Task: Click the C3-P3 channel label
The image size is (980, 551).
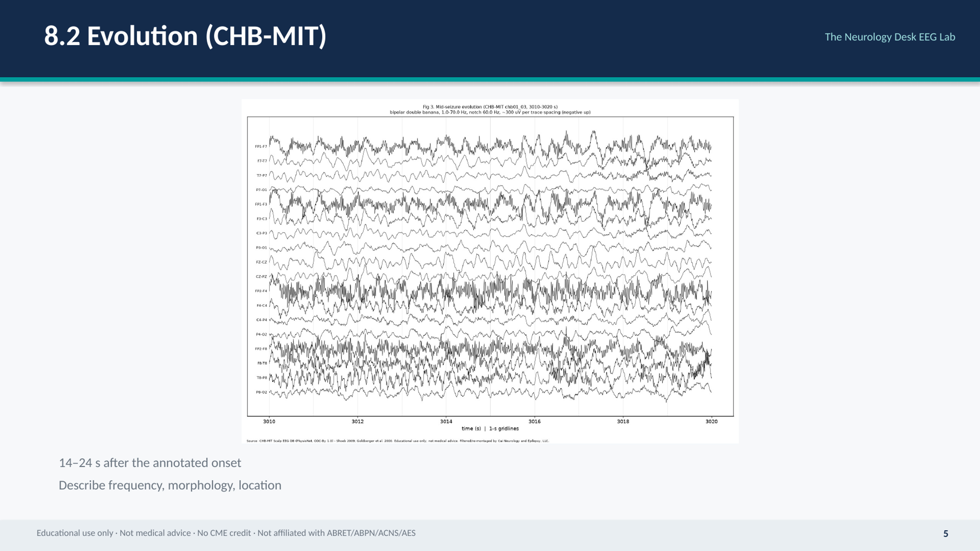Action: click(262, 233)
